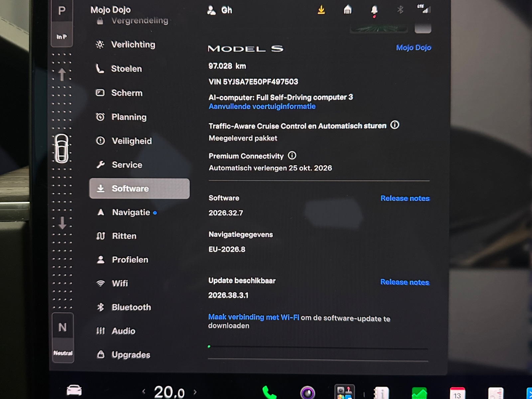Open the partially hidden Vergrendeling menu item

click(x=132, y=21)
